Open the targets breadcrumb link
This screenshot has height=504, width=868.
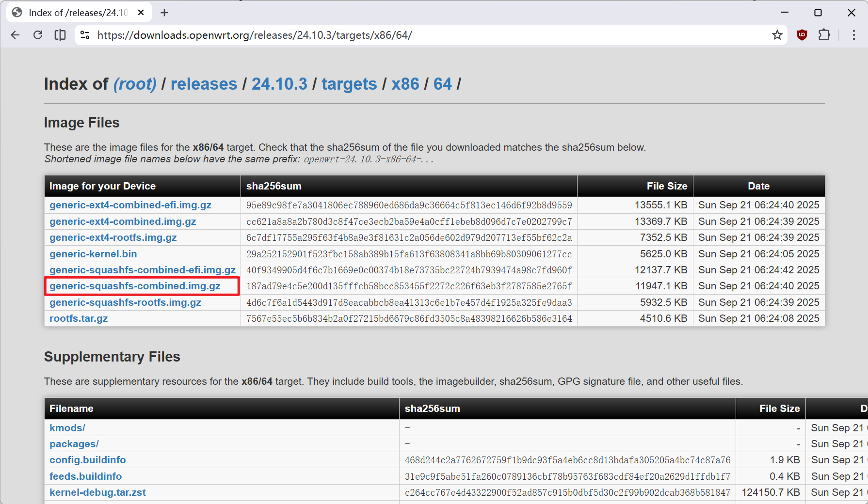pyautogui.click(x=349, y=83)
